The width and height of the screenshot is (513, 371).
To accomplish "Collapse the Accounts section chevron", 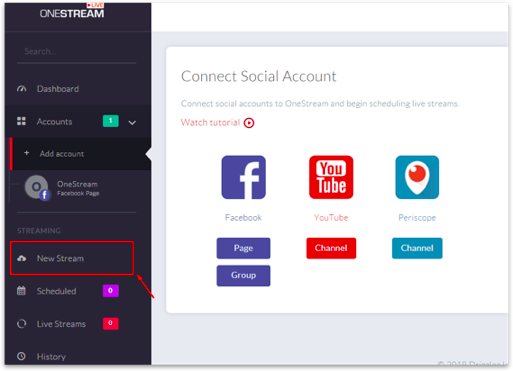I will 132,123.
